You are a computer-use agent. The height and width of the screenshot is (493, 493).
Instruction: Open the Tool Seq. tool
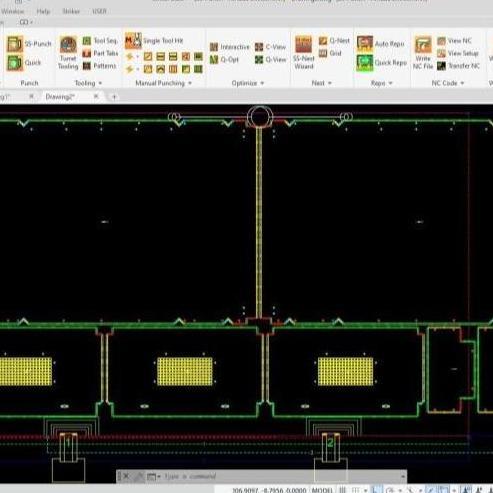pyautogui.click(x=100, y=41)
